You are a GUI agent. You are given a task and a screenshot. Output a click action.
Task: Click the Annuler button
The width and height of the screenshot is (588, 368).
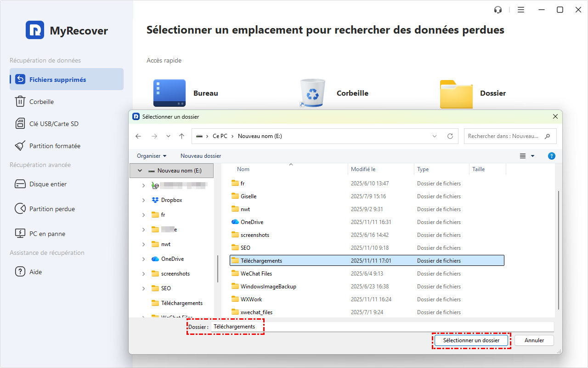coord(534,340)
